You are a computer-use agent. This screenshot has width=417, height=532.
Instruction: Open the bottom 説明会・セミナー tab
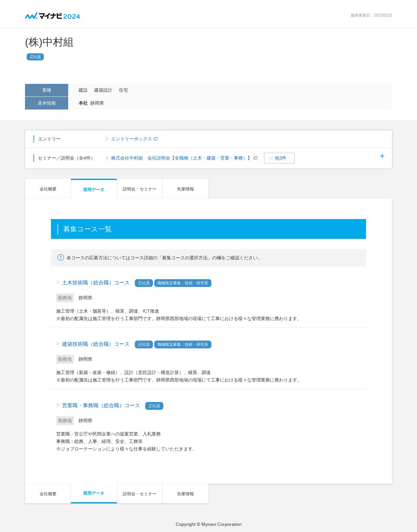point(140,494)
